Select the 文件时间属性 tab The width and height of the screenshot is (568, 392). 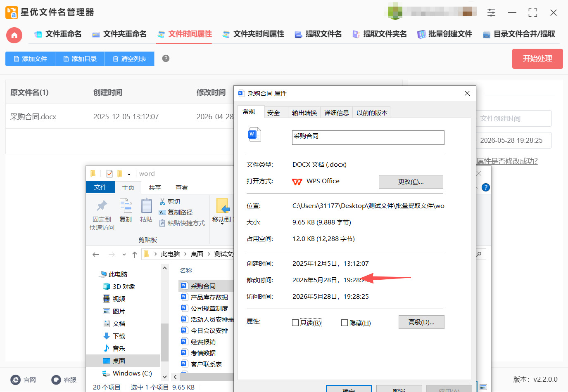pos(184,34)
